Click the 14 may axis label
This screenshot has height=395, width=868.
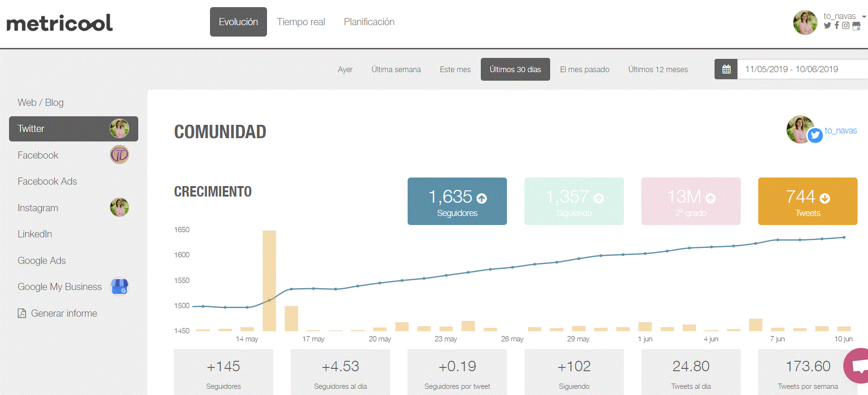(x=247, y=339)
